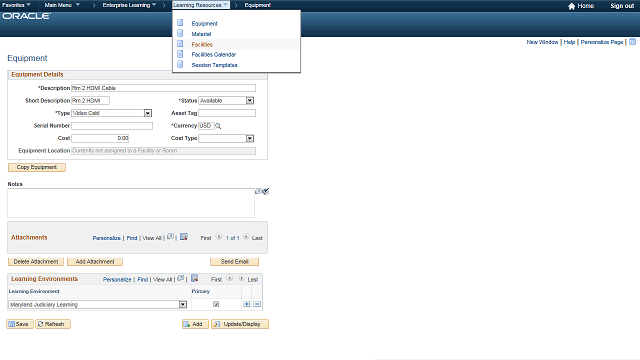This screenshot has width=640, height=360.
Task: Click Personalize in Attachments header
Action: click(x=106, y=238)
